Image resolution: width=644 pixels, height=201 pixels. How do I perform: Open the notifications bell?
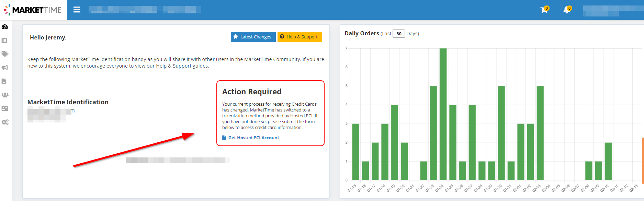[567, 10]
